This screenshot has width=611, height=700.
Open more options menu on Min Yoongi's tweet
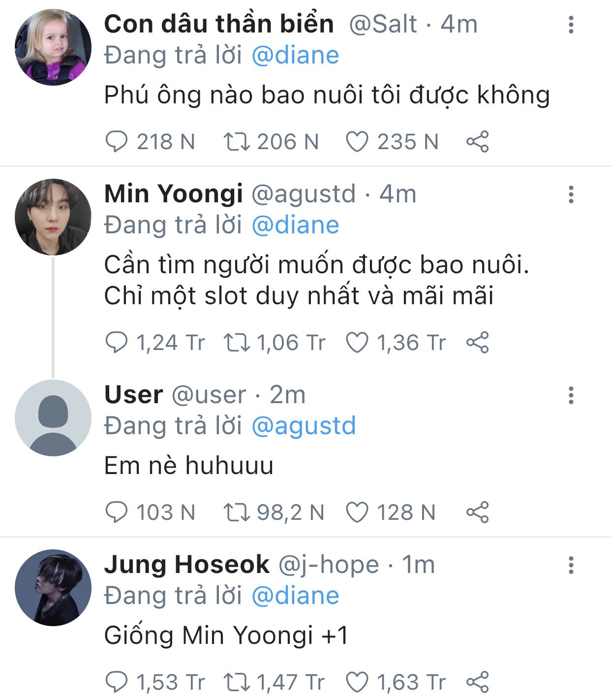[571, 195]
